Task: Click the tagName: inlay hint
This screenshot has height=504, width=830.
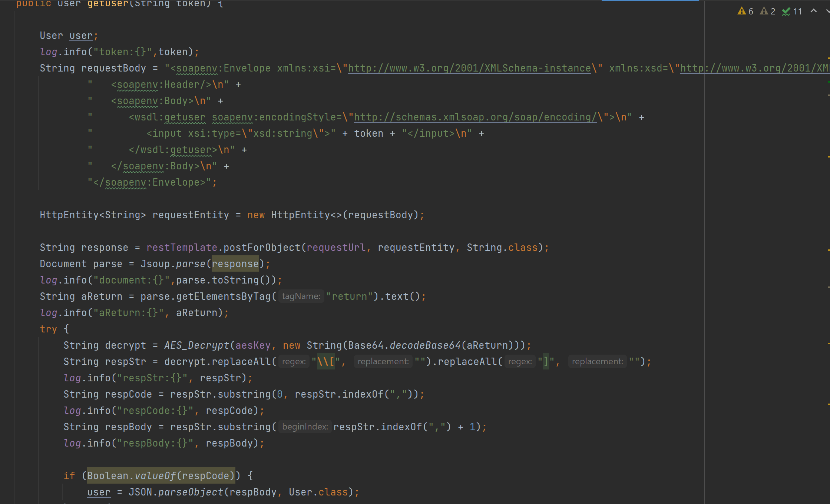Action: point(301,296)
